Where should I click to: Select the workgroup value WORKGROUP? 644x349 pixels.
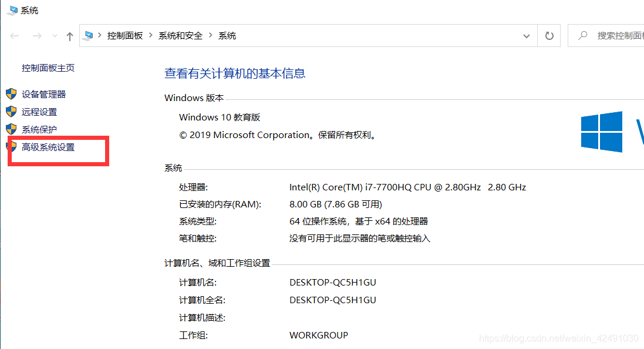point(319,335)
